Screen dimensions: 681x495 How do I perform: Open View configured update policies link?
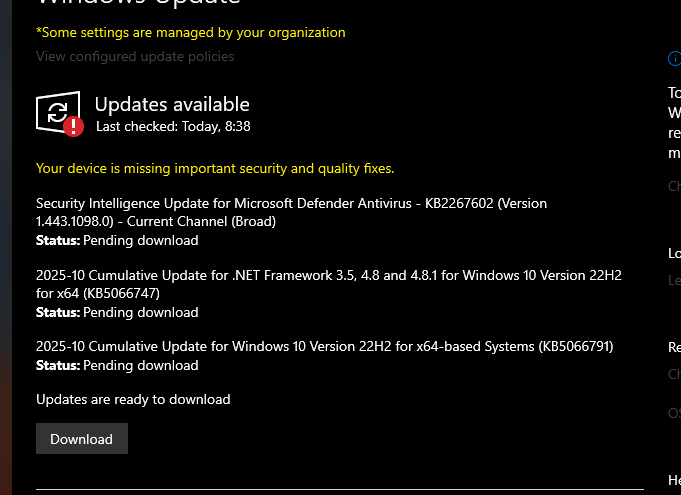(135, 57)
